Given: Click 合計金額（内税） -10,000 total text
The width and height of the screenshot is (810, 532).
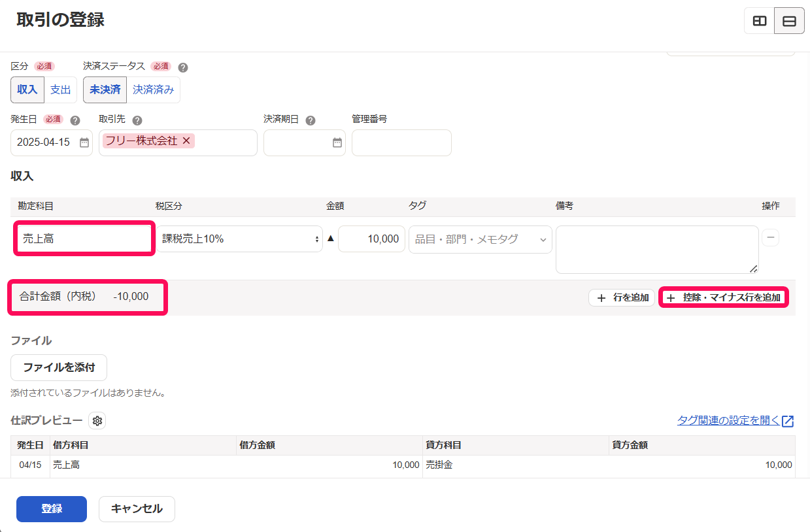Looking at the screenshot, I should (x=84, y=296).
